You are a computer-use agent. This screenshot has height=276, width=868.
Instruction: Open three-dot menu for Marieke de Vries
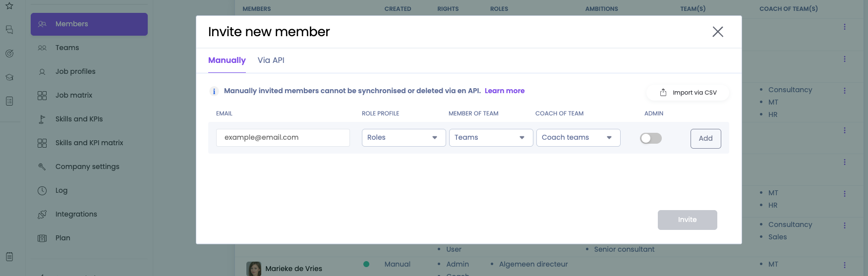(845, 265)
